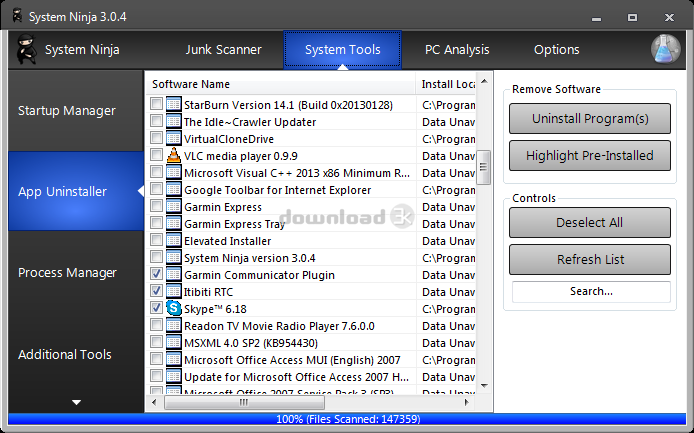Click the horizontal scroll right arrow
The image size is (694, 433).
click(467, 402)
